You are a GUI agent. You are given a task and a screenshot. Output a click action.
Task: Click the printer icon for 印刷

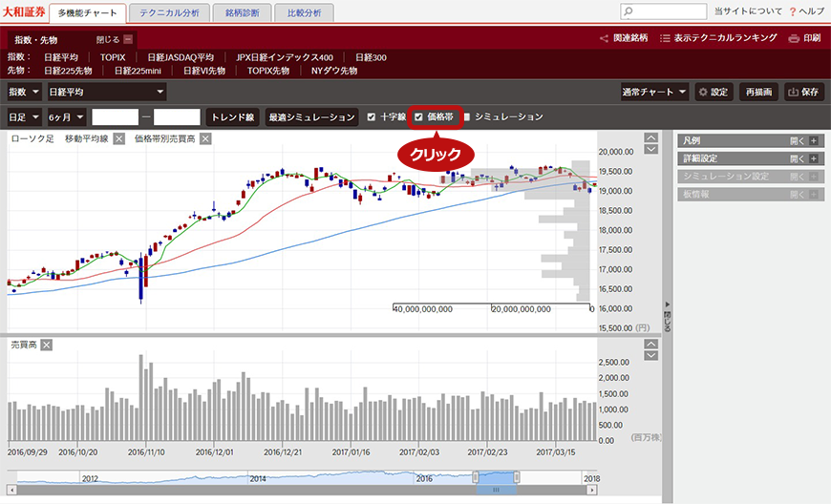[x=794, y=38]
